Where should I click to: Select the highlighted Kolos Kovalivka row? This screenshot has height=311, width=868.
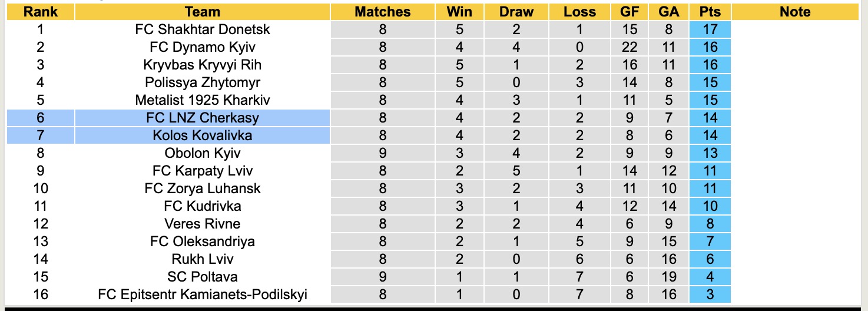tap(202, 135)
